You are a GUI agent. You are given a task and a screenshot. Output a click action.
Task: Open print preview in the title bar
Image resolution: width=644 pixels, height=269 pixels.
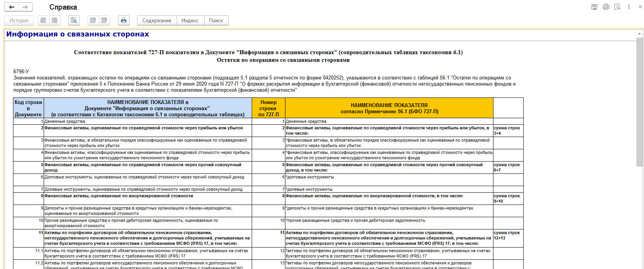(x=617, y=7)
